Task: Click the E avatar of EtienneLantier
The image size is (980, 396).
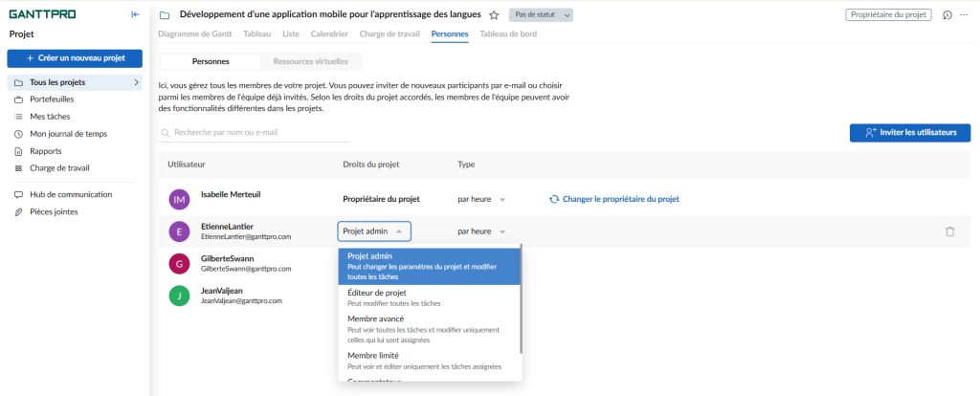Action: click(x=179, y=231)
